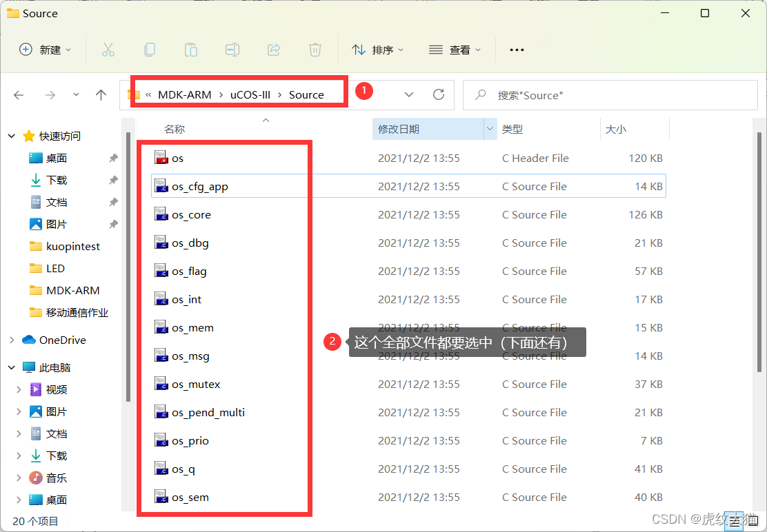Open the 新建 (New) dropdown
This screenshot has height=532, width=767.
click(x=45, y=50)
